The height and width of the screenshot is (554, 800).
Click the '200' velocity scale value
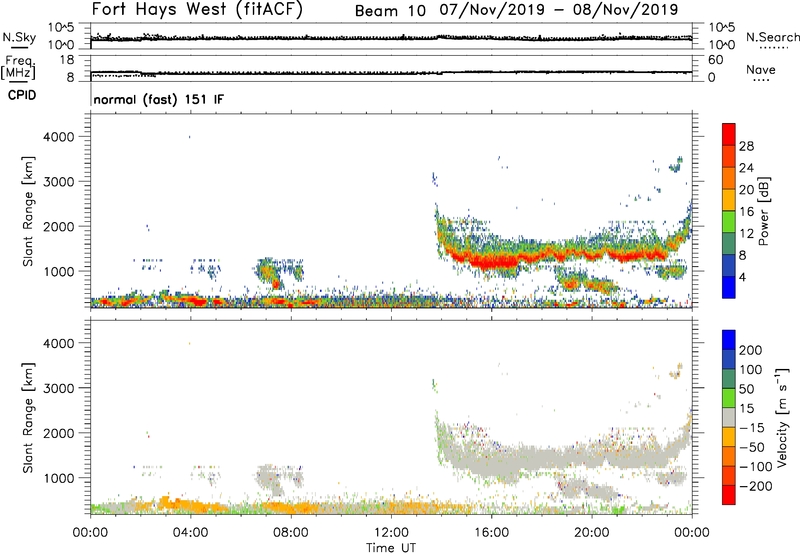click(751, 350)
